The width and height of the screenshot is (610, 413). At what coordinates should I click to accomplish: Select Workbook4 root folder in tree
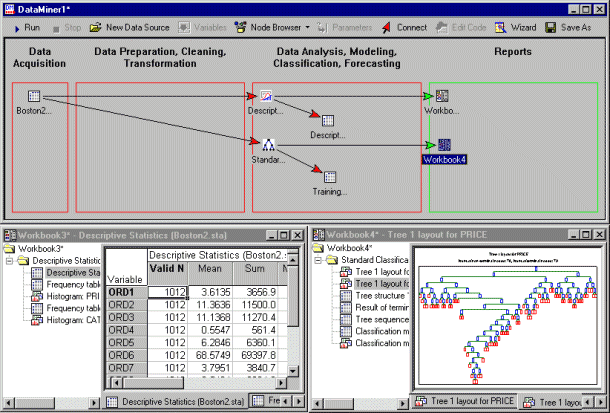tap(343, 248)
